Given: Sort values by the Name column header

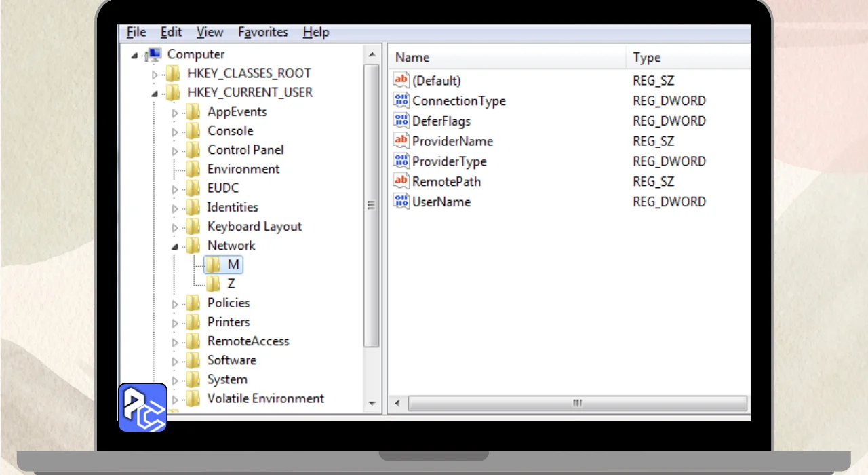Looking at the screenshot, I should [507, 58].
